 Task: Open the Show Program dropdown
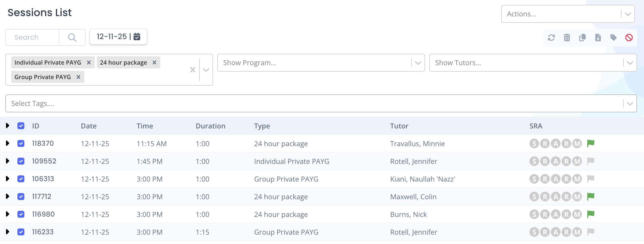pyautogui.click(x=321, y=63)
